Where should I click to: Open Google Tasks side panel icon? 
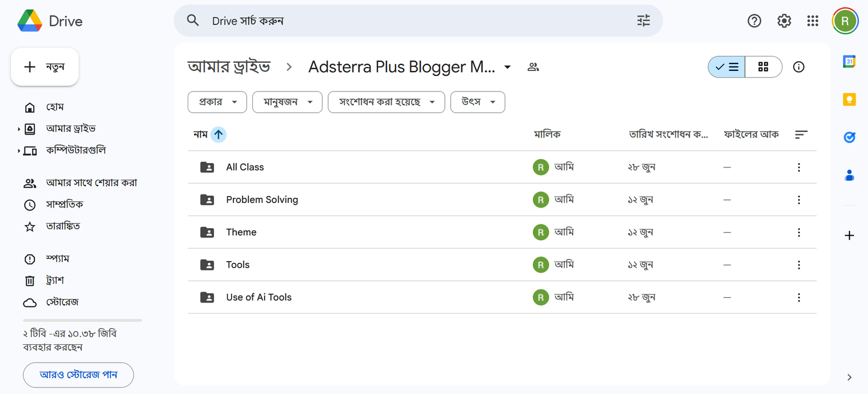click(849, 138)
